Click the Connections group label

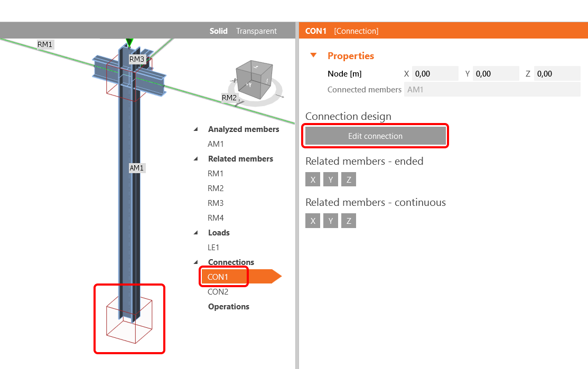coord(231,262)
